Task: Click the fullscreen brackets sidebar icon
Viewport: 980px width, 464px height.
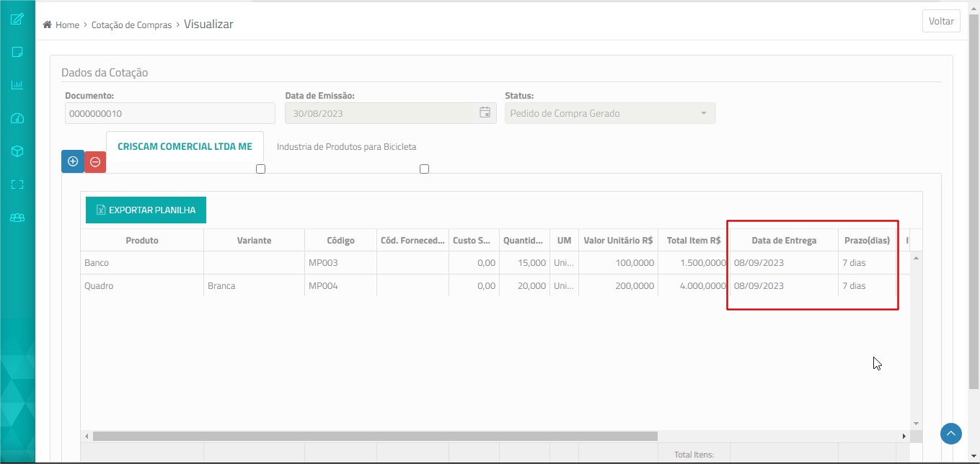Action: click(17, 184)
